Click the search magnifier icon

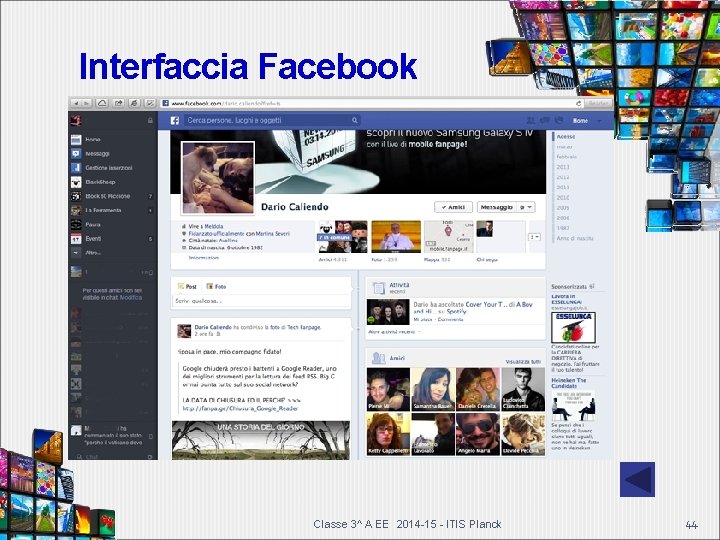pyautogui.click(x=354, y=120)
